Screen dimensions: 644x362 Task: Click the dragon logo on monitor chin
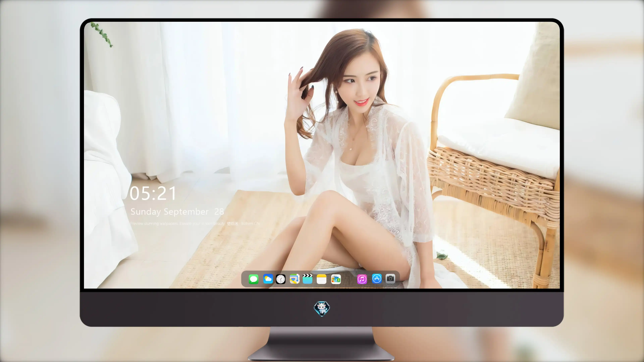pos(322,309)
